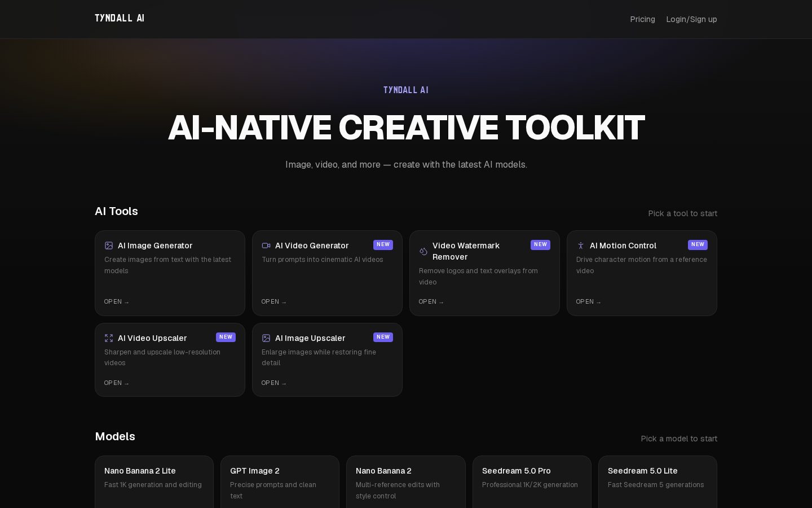
Task: Select the Nano Banana 2 Lite model card
Action: pyautogui.click(x=154, y=482)
